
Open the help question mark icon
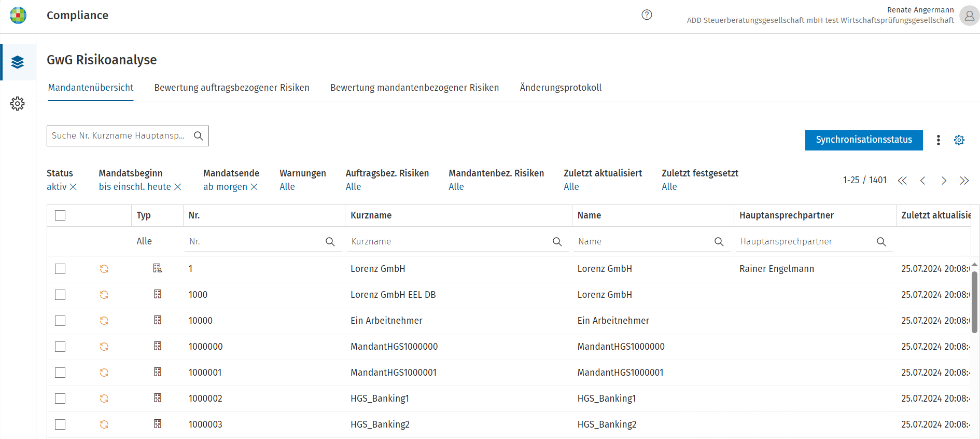click(x=647, y=15)
